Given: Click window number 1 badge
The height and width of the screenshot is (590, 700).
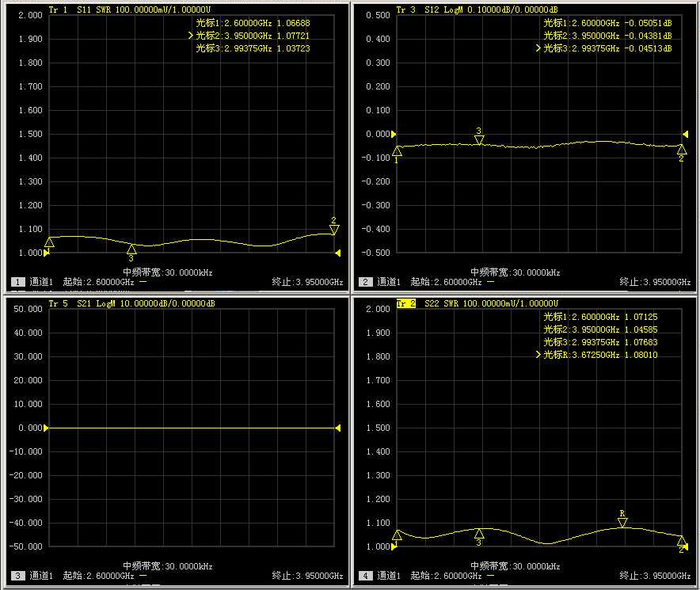Looking at the screenshot, I should click(x=18, y=282).
